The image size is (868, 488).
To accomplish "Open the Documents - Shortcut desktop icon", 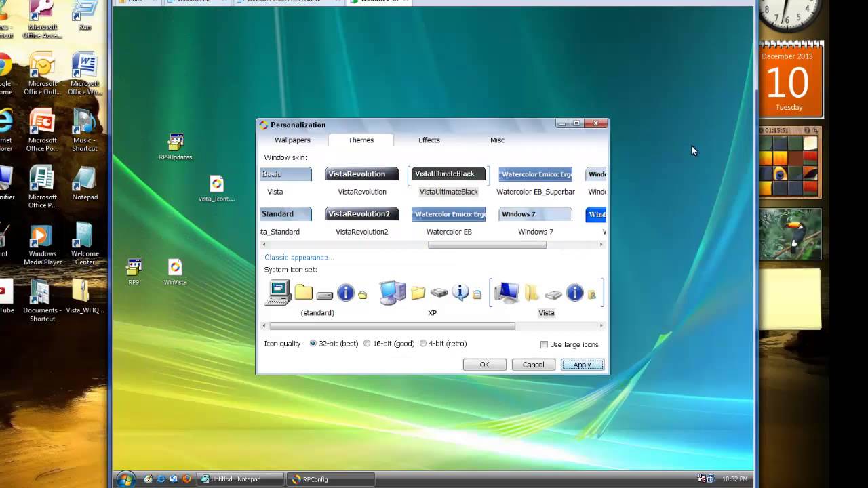I will (42, 301).
